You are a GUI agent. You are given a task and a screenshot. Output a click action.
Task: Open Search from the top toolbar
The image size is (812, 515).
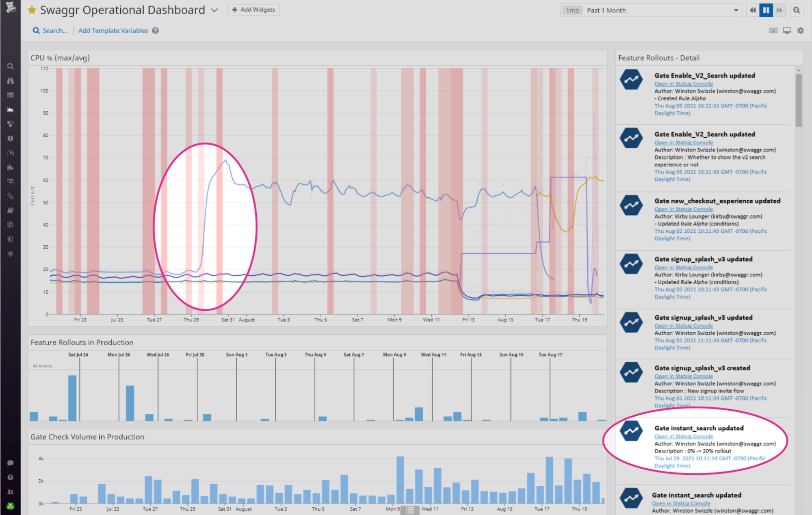click(x=50, y=30)
